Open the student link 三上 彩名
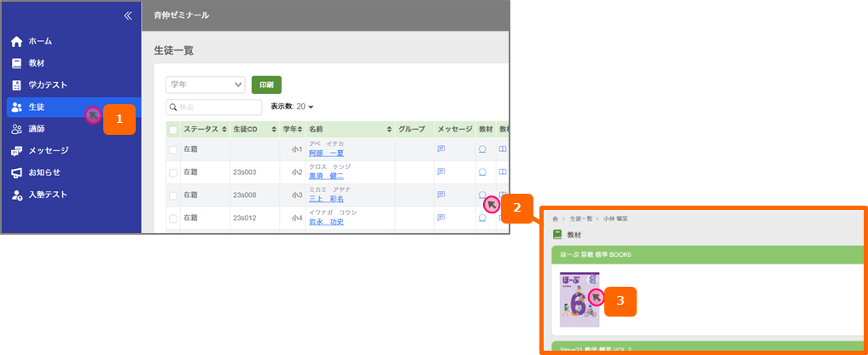Screen dimensions: 868x355 coord(327,199)
